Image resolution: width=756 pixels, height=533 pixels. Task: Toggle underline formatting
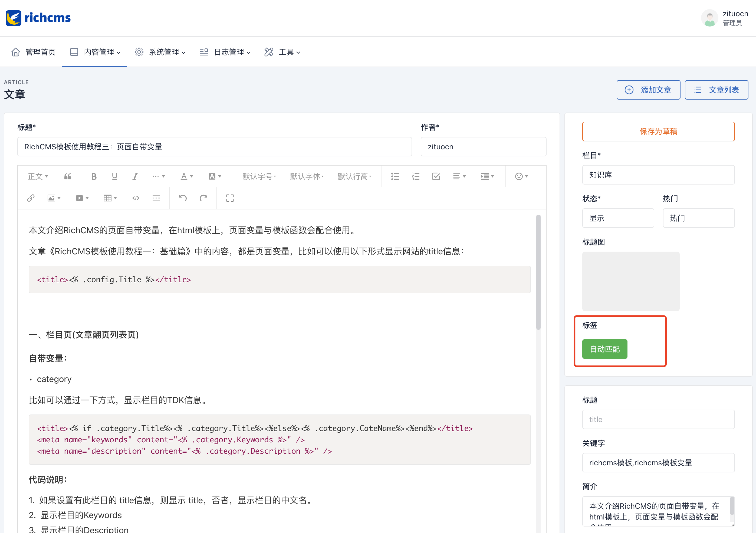click(x=114, y=176)
